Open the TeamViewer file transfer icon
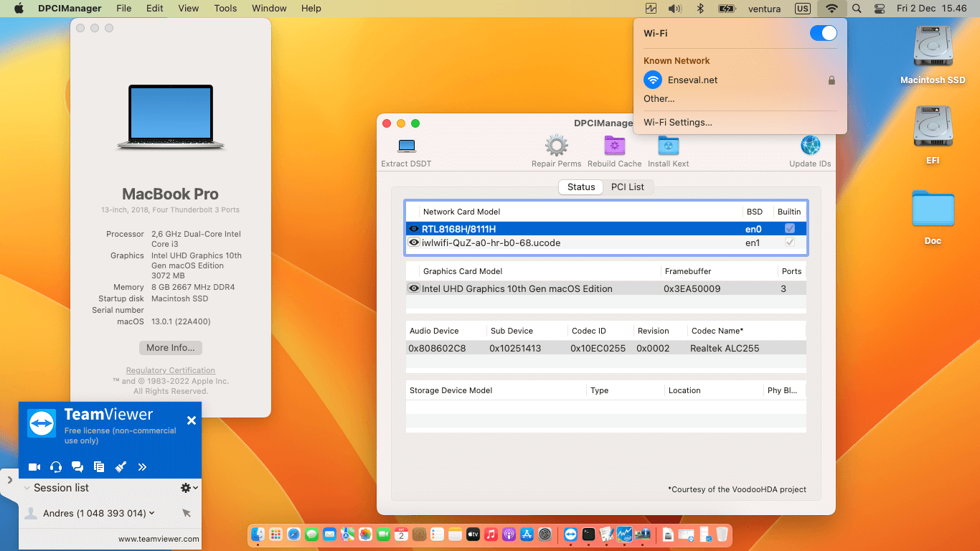The width and height of the screenshot is (980, 551). point(99,466)
